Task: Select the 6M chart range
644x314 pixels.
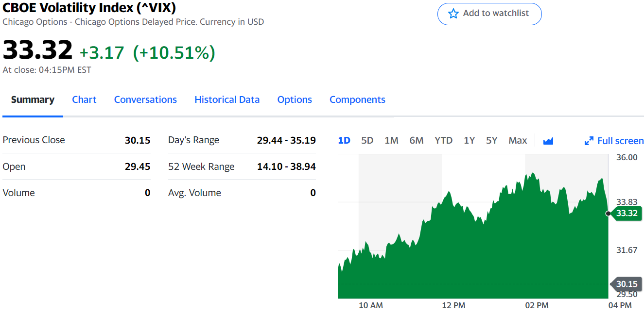Action: click(x=417, y=140)
